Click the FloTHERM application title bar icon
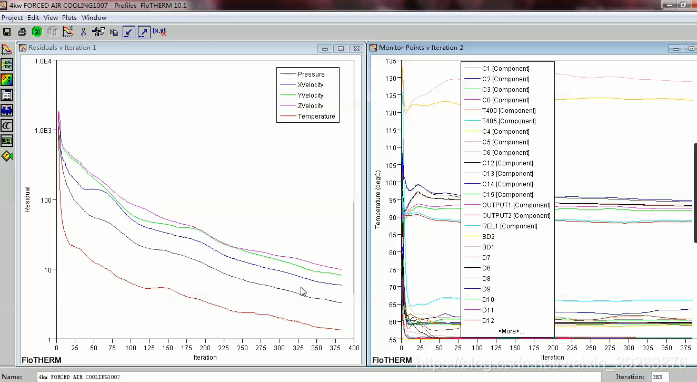Screen dimensions: 697x382 click(x=4, y=5)
